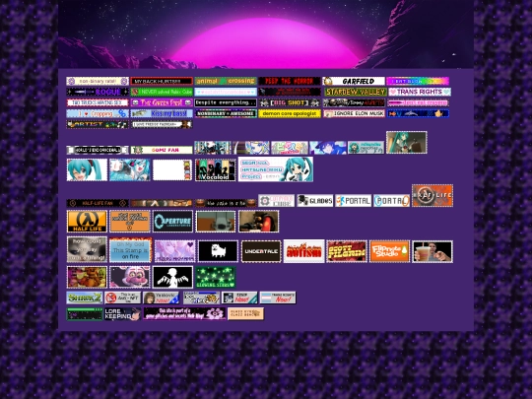Click the white winged silhouette stamp
Image resolution: width=532 pixels, height=399 pixels.
[x=172, y=277]
